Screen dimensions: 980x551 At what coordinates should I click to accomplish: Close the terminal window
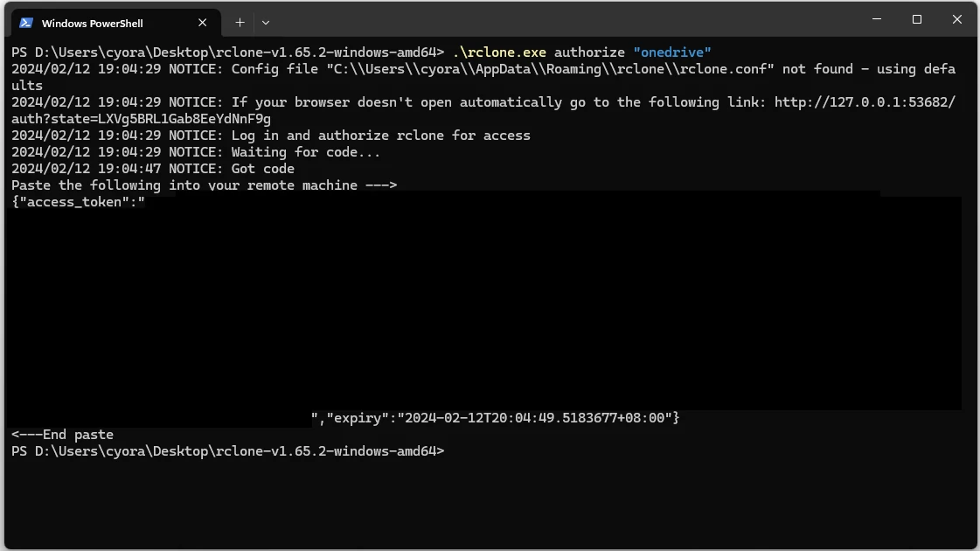coord(957,19)
